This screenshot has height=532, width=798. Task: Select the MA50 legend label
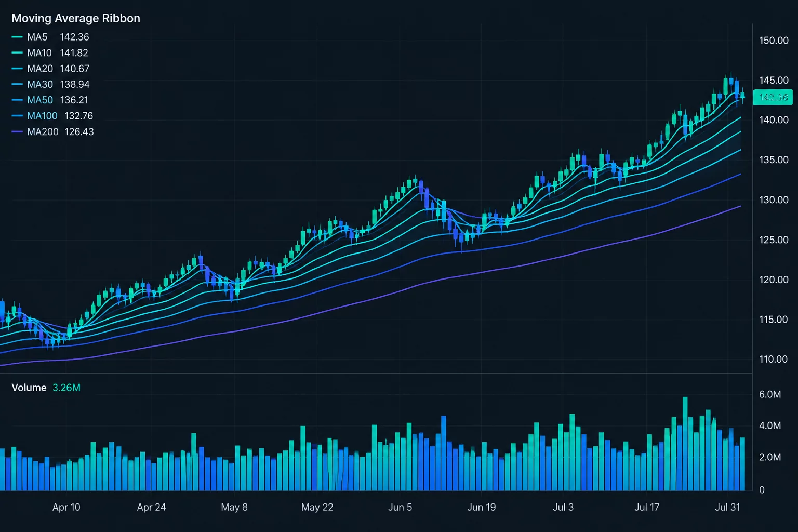pos(40,100)
